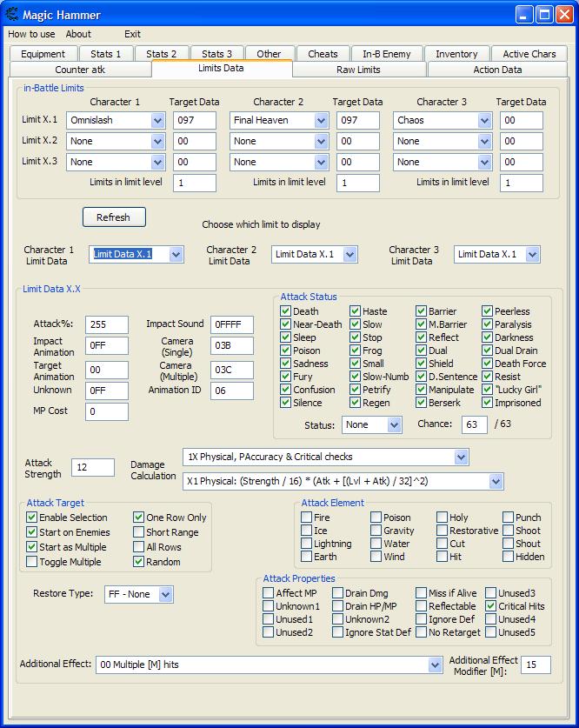Image resolution: width=579 pixels, height=728 pixels.
Task: Switch to the Equipment tab
Action: pos(43,54)
